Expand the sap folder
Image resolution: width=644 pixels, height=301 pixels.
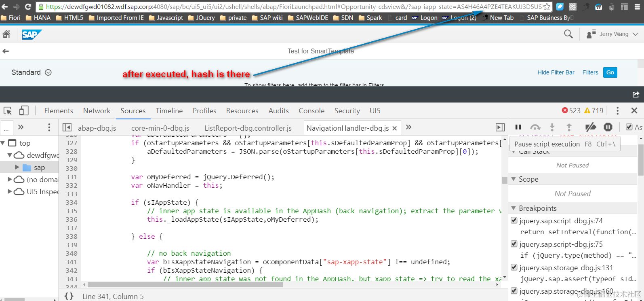point(17,167)
